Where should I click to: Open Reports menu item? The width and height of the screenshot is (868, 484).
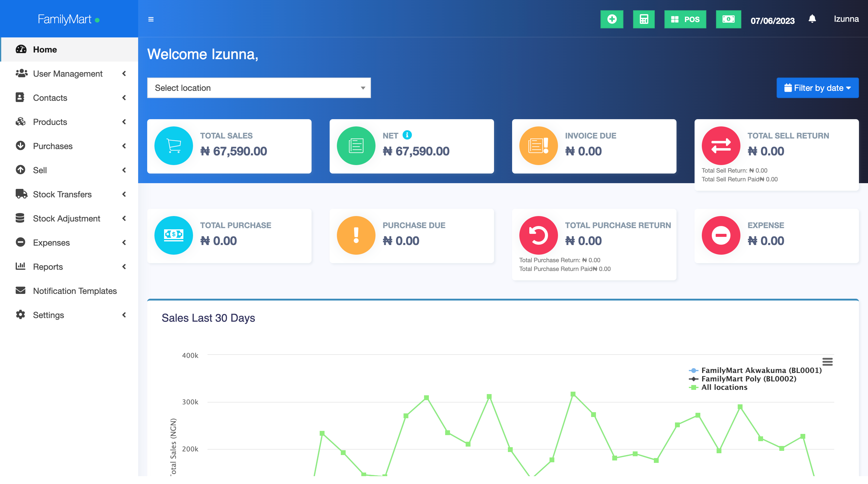[69, 267]
